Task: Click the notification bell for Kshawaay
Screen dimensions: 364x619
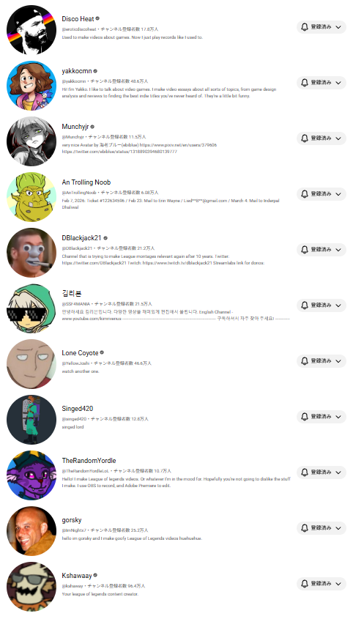Action: pyautogui.click(x=305, y=583)
